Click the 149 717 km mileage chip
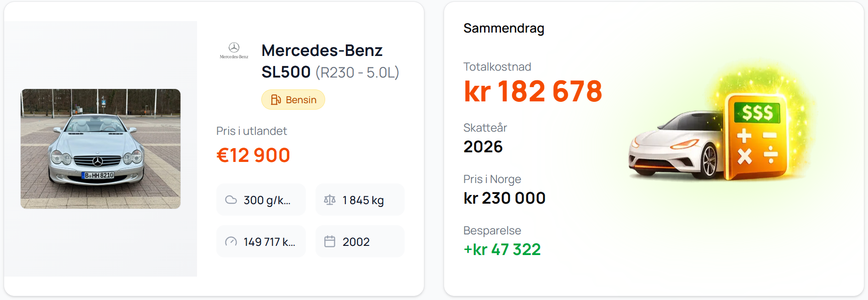The width and height of the screenshot is (868, 300). click(261, 242)
